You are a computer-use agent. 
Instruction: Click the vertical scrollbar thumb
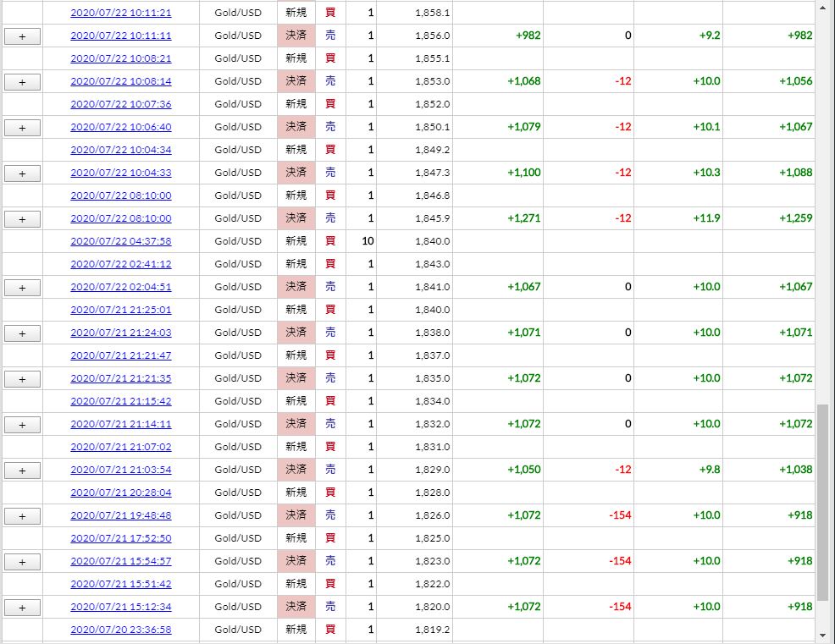(x=823, y=503)
